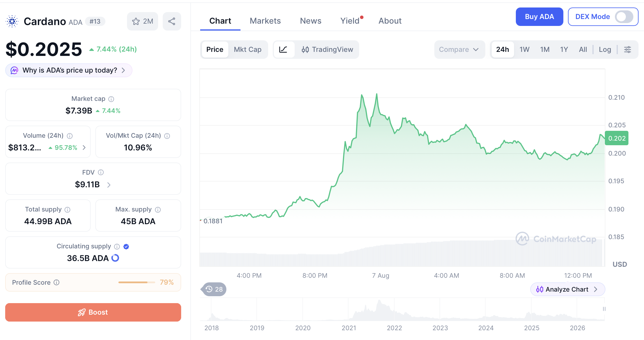Enable Log scale on chart
Screen dimensions: 644x340
(x=605, y=50)
